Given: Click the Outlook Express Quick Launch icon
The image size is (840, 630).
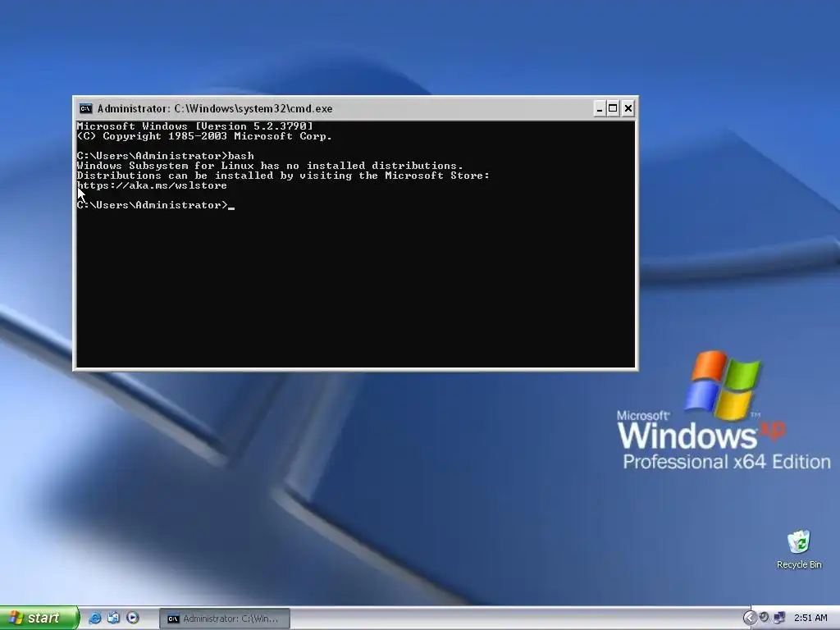Looking at the screenshot, I should [x=113, y=618].
